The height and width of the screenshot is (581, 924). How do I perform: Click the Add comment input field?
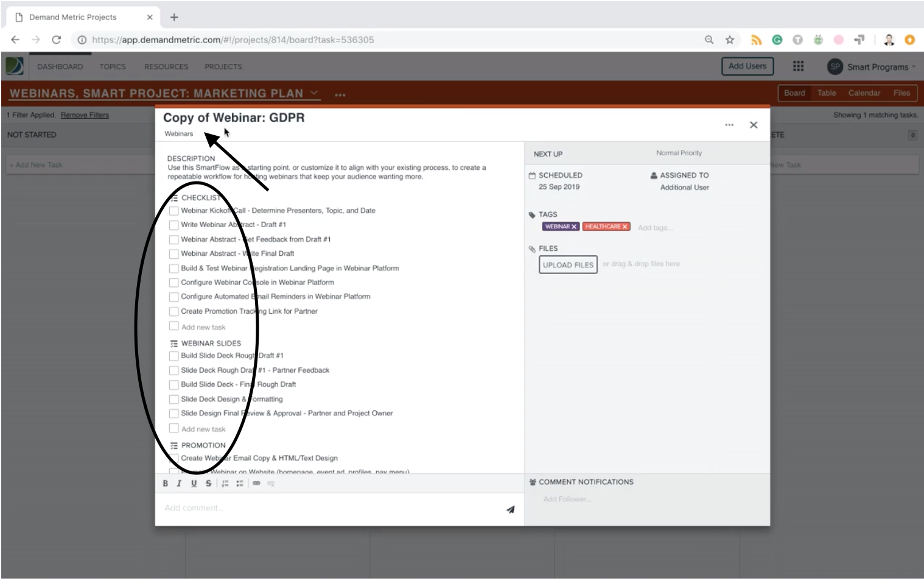click(329, 508)
